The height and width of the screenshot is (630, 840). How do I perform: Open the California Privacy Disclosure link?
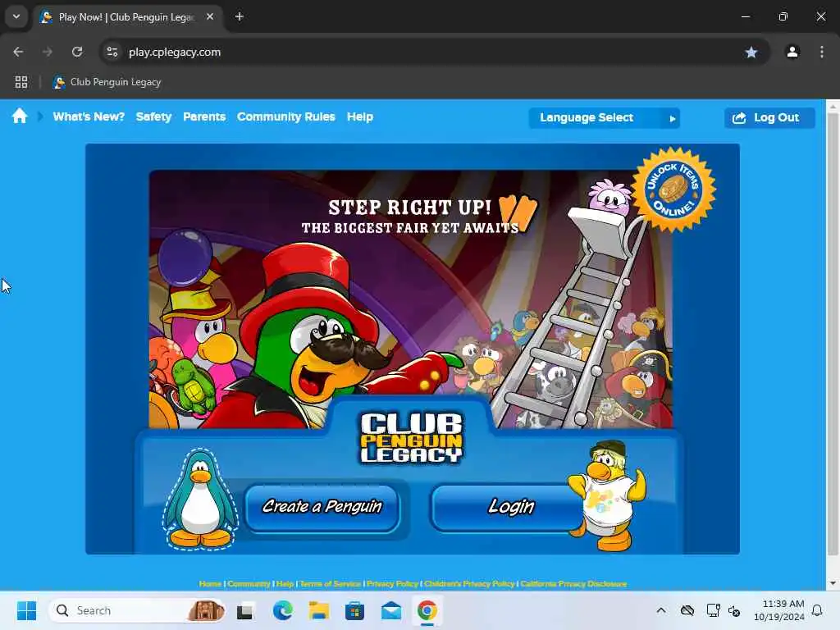(x=573, y=583)
